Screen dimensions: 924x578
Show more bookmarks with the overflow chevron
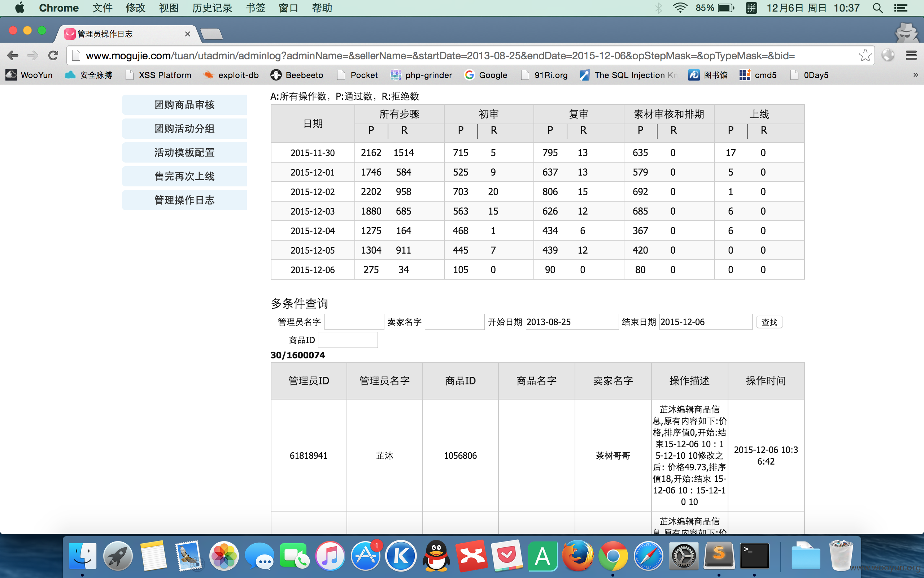pos(916,75)
